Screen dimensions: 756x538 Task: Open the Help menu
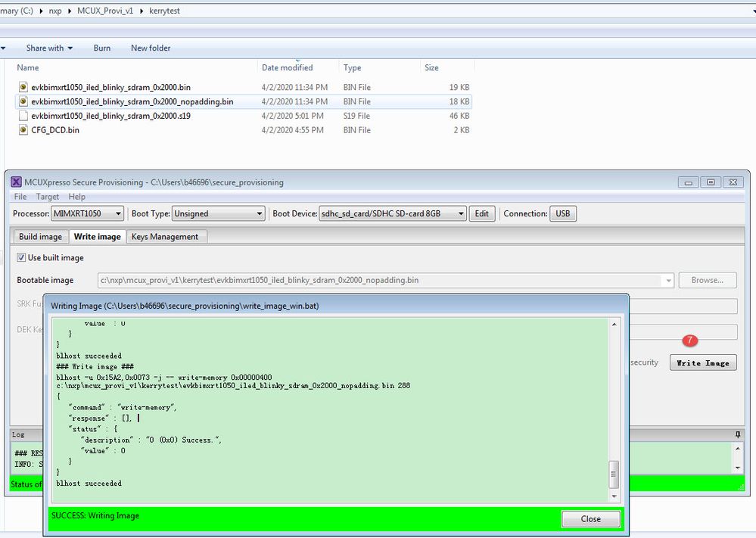76,197
